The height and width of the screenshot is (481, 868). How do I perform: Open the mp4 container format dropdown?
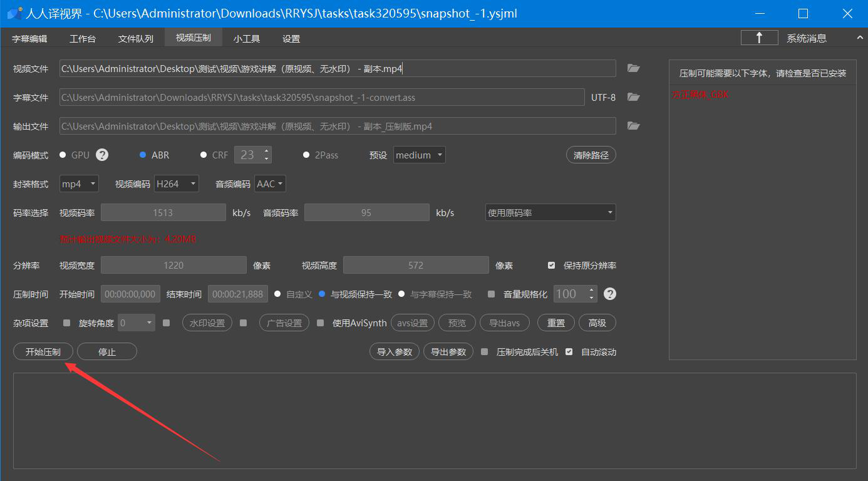pyautogui.click(x=79, y=184)
